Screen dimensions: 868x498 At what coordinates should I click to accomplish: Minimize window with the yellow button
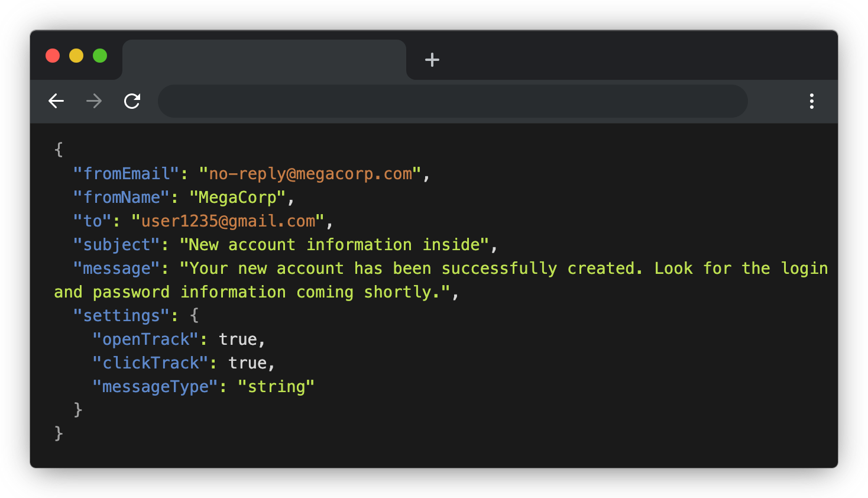point(76,56)
